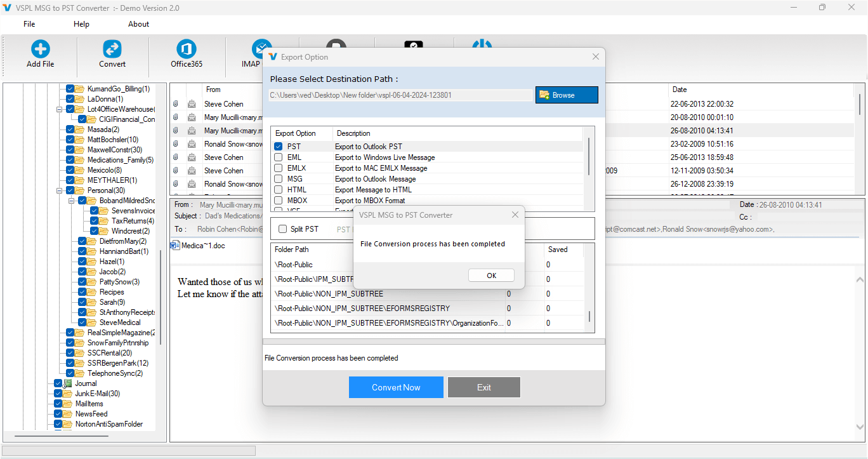Viewport: 868px width, 459px height.
Task: Select the MattBochsler(10) folder
Action: click(x=113, y=140)
